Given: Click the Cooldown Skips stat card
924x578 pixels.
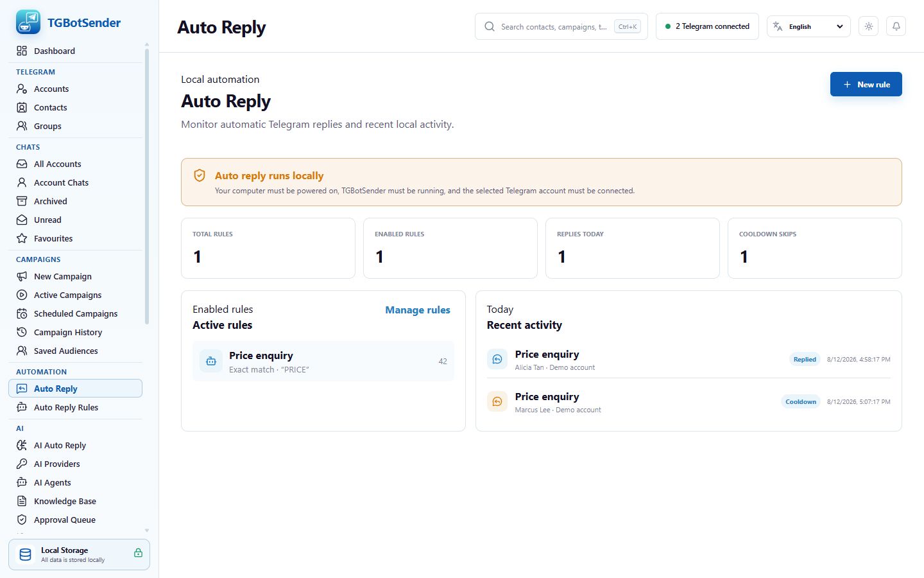Looking at the screenshot, I should [x=815, y=248].
